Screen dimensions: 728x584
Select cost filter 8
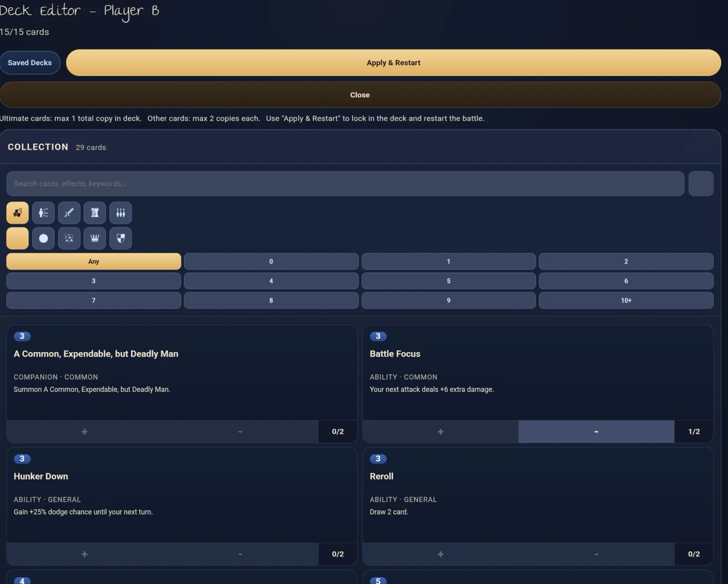pos(271,300)
